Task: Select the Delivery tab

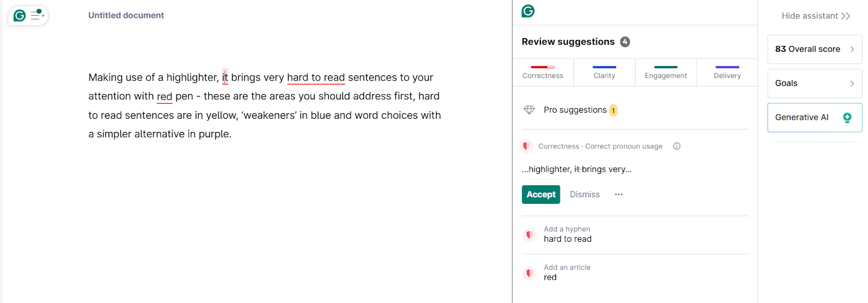Action: [x=727, y=73]
